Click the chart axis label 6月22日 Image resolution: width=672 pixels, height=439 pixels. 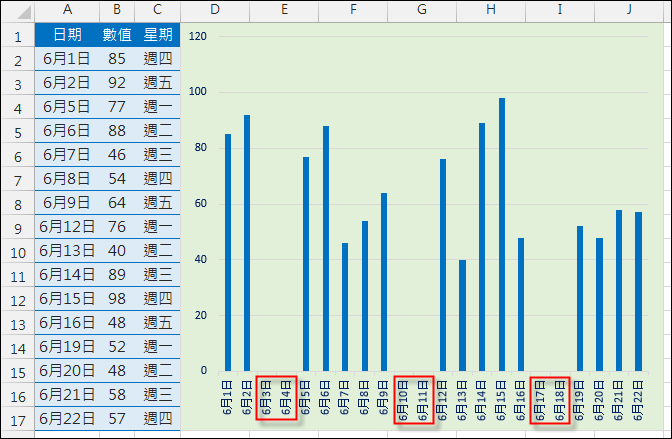pos(638,400)
